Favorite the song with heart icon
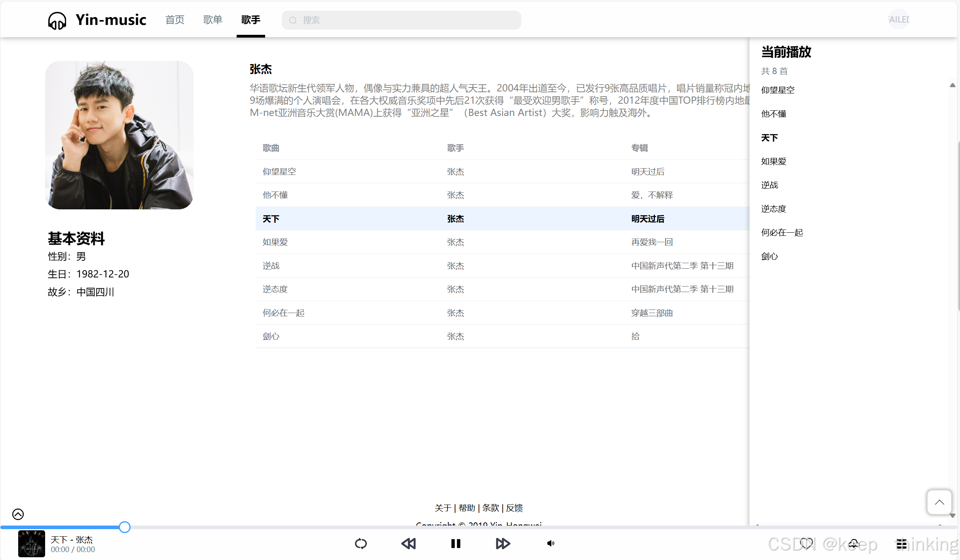The height and width of the screenshot is (560, 960). click(806, 543)
